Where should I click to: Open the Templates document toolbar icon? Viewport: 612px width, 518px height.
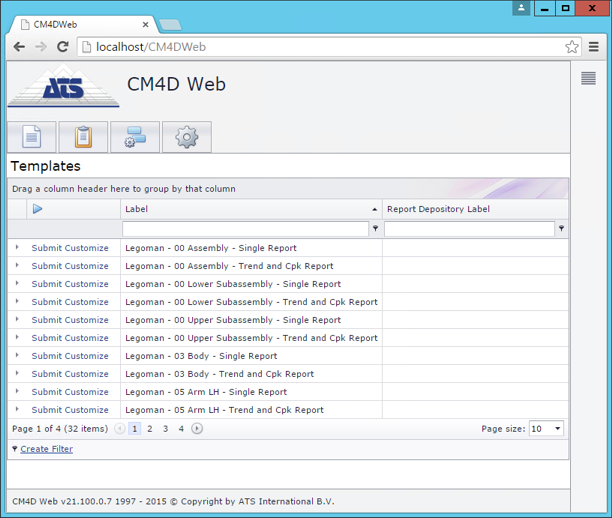pyautogui.click(x=32, y=137)
